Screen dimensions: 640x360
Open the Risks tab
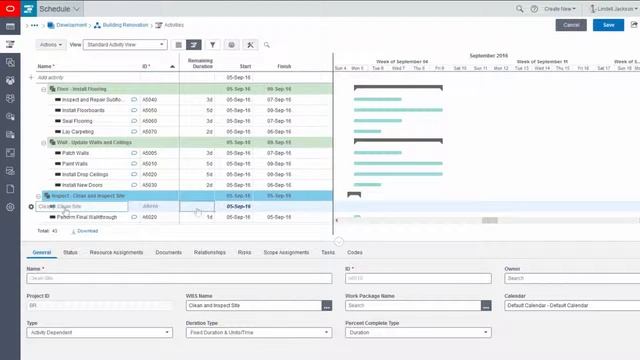pos(244,252)
